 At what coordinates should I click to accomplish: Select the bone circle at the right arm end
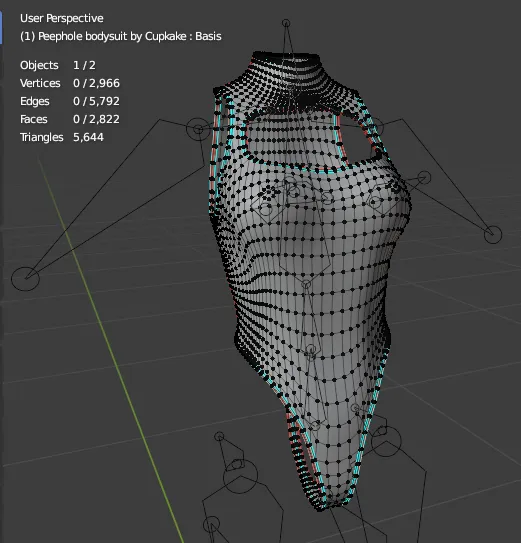coord(493,234)
